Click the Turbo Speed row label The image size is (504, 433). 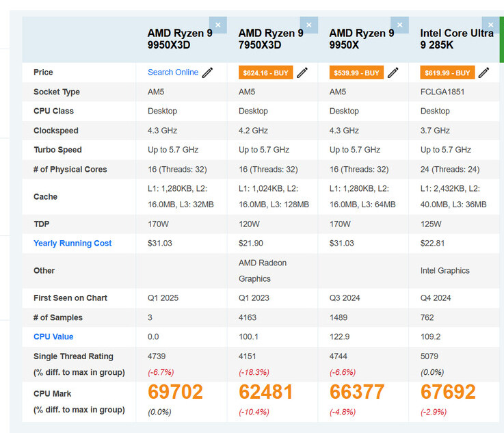pos(58,150)
